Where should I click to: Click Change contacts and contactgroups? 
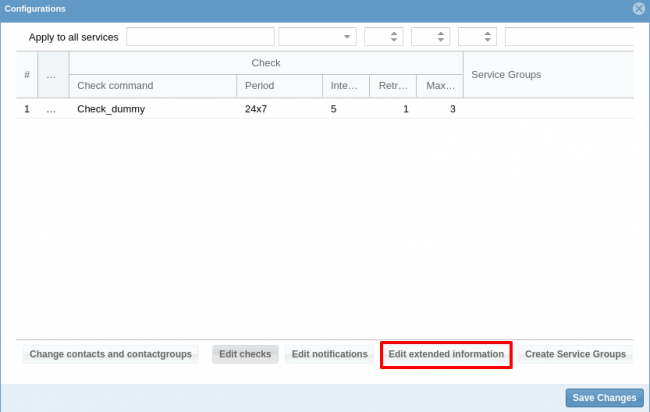[x=110, y=354]
